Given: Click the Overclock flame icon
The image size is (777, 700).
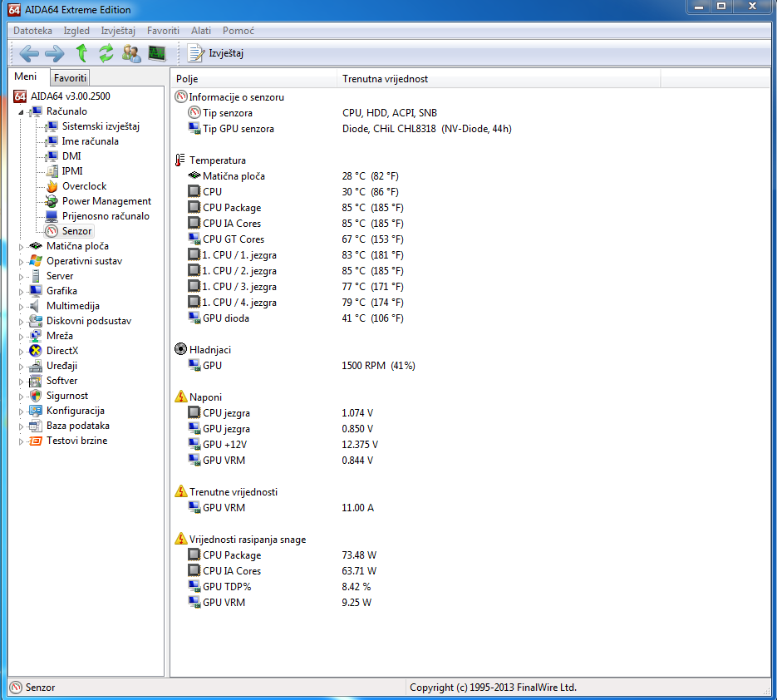Looking at the screenshot, I should (x=52, y=186).
